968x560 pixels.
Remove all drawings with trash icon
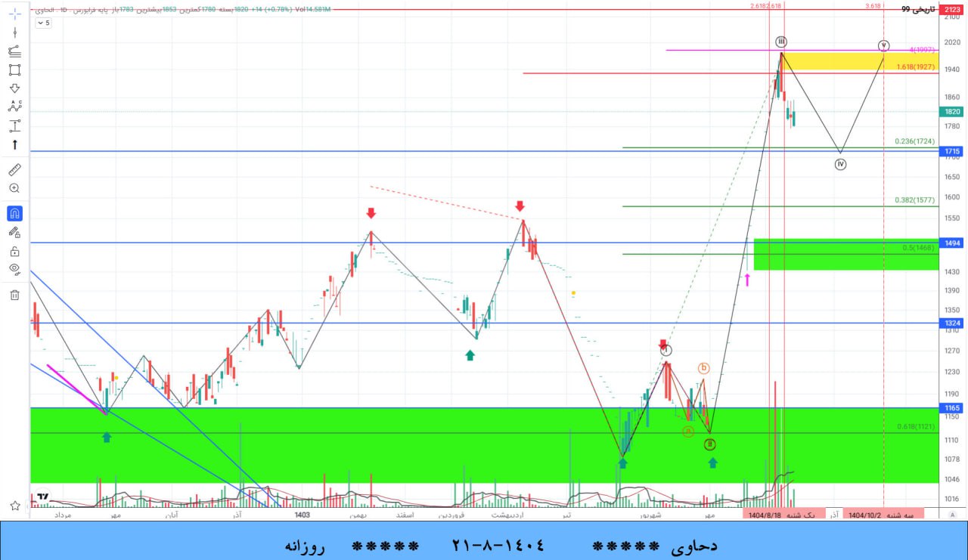(x=14, y=295)
